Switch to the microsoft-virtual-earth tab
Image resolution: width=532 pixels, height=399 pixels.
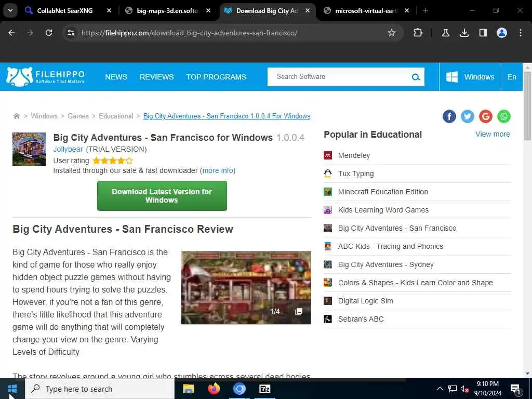click(366, 11)
